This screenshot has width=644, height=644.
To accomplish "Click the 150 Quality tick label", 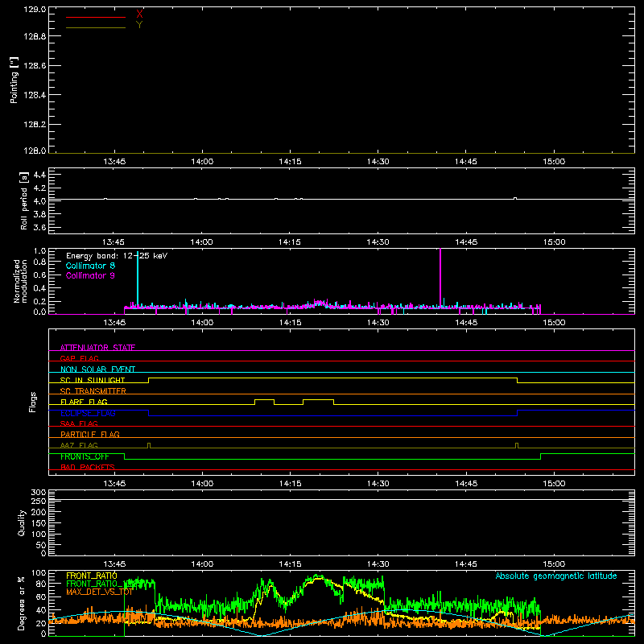I will pyautogui.click(x=39, y=523).
